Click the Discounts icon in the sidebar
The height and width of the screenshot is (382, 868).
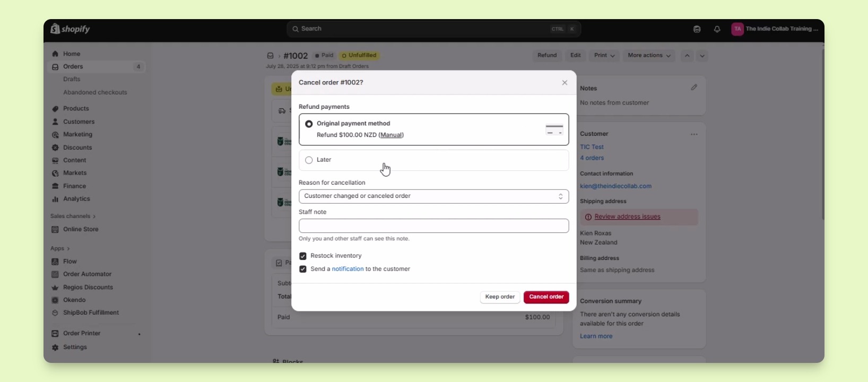point(55,147)
